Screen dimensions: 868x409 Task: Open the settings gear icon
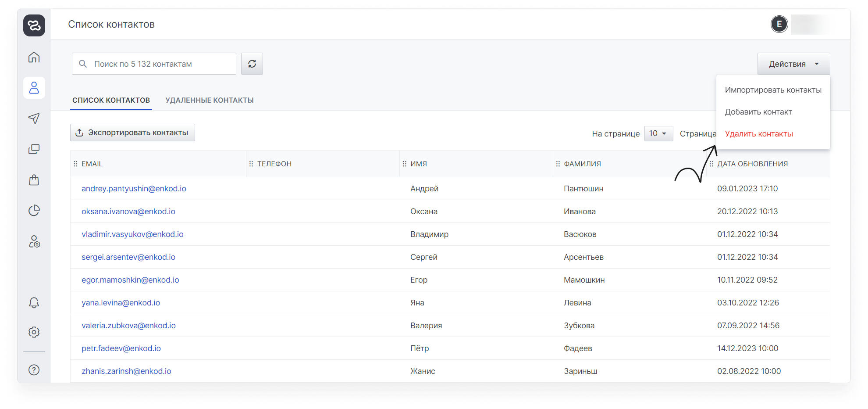tap(34, 332)
